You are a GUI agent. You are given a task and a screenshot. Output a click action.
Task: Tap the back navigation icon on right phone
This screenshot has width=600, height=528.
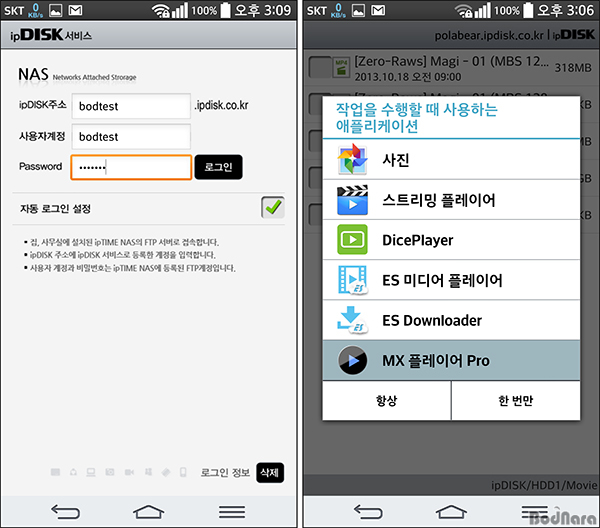[x=368, y=512]
